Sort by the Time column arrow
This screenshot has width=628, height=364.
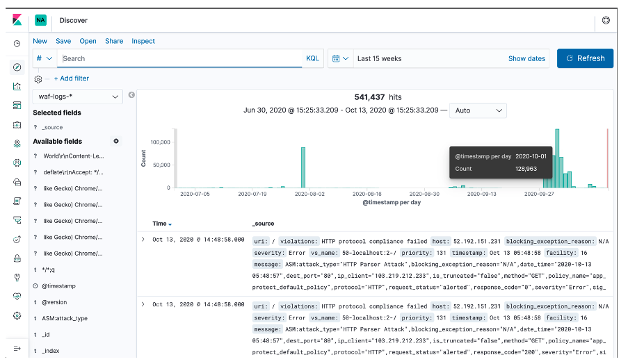click(x=170, y=224)
